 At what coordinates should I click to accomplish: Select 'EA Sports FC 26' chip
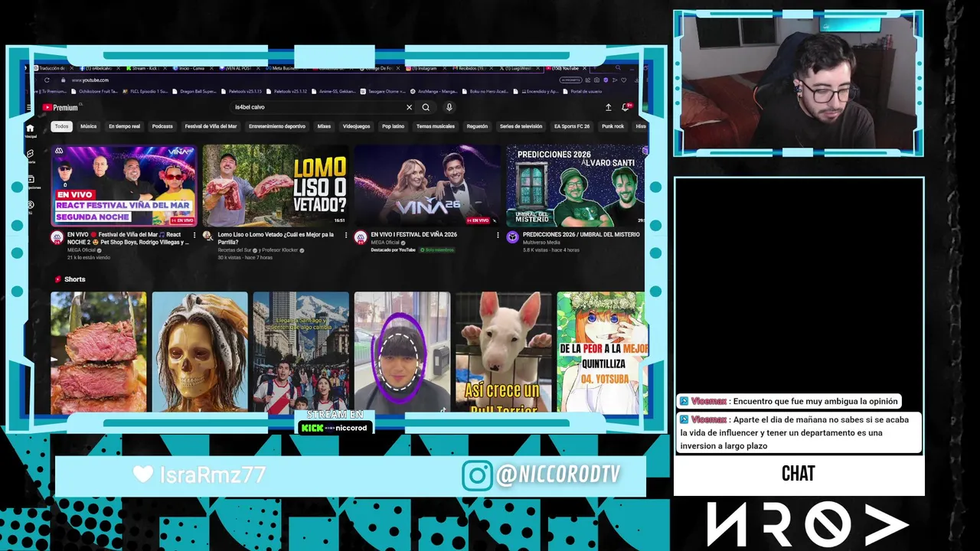pos(572,126)
